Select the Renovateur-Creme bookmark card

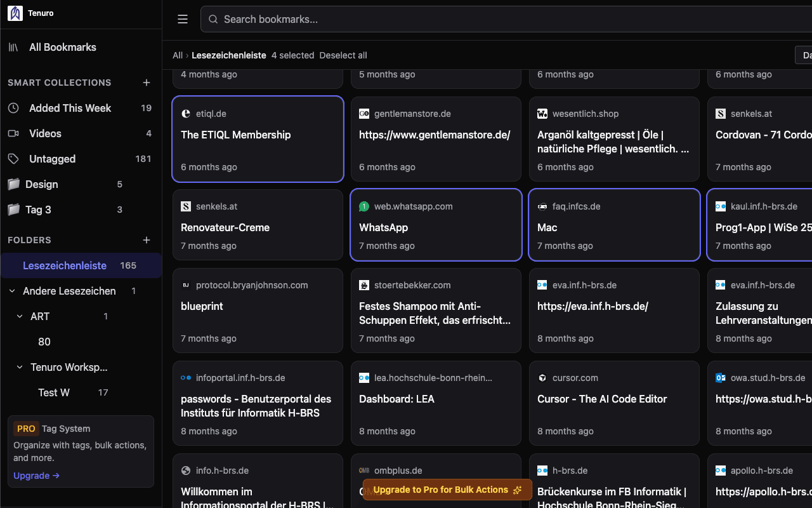pyautogui.click(x=258, y=225)
